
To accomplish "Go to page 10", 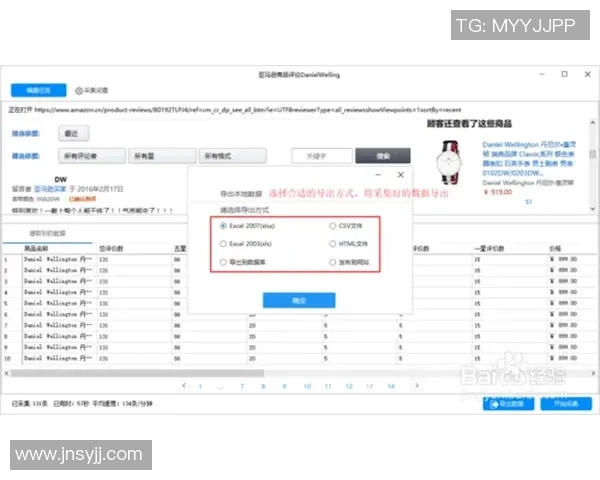I will (307, 386).
